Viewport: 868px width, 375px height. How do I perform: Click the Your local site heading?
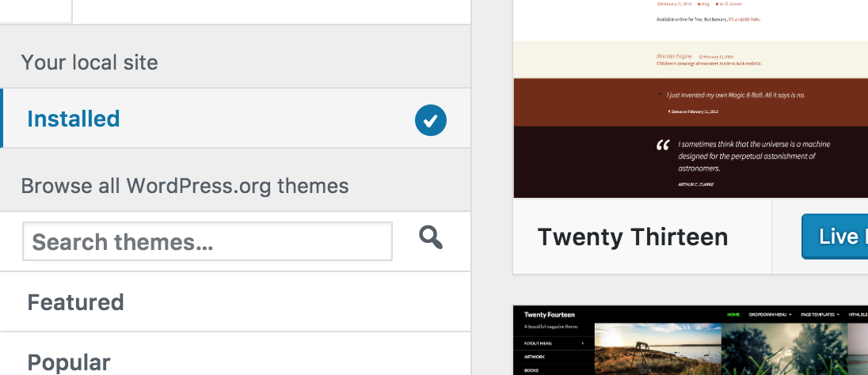[x=89, y=62]
